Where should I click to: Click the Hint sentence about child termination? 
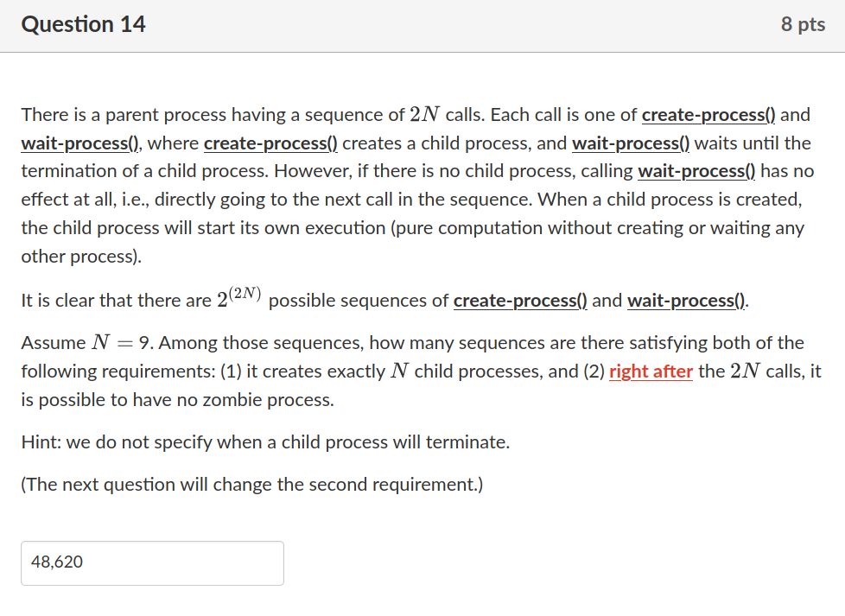point(265,442)
